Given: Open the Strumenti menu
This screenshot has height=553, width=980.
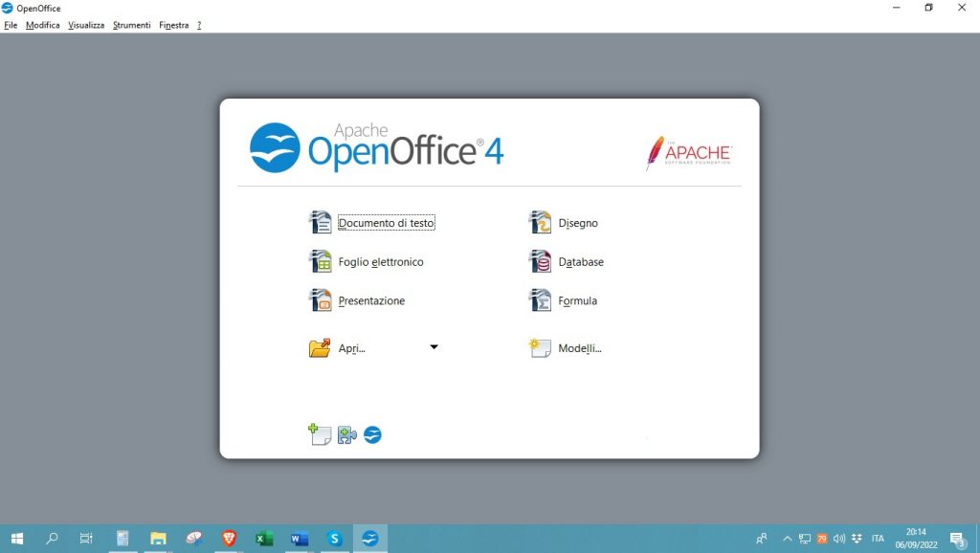Looking at the screenshot, I should (131, 25).
